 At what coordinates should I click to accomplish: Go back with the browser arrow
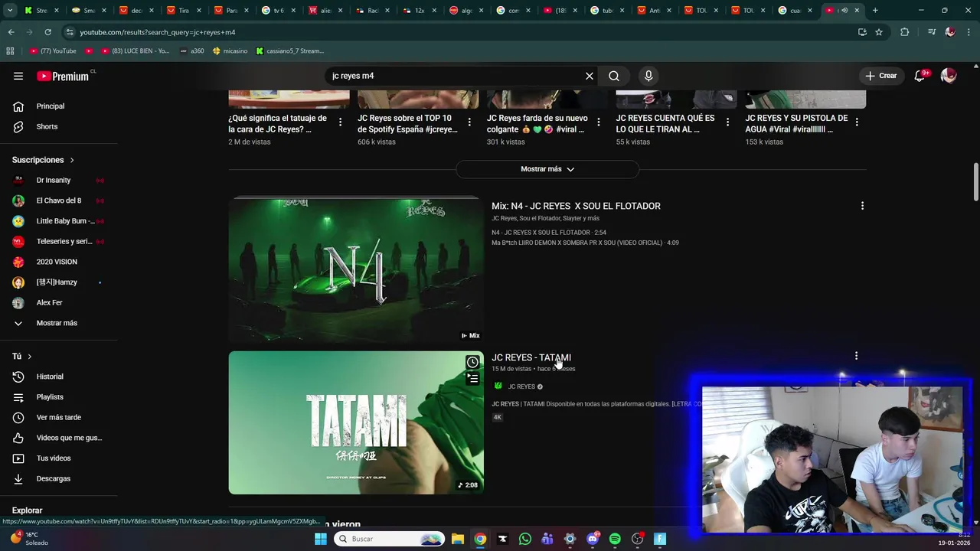11,32
